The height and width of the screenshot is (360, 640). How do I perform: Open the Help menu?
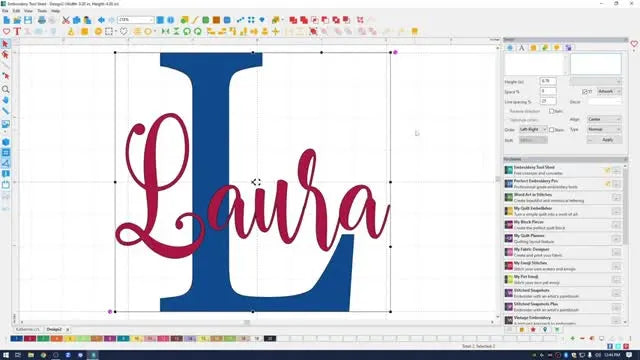click(x=56, y=11)
